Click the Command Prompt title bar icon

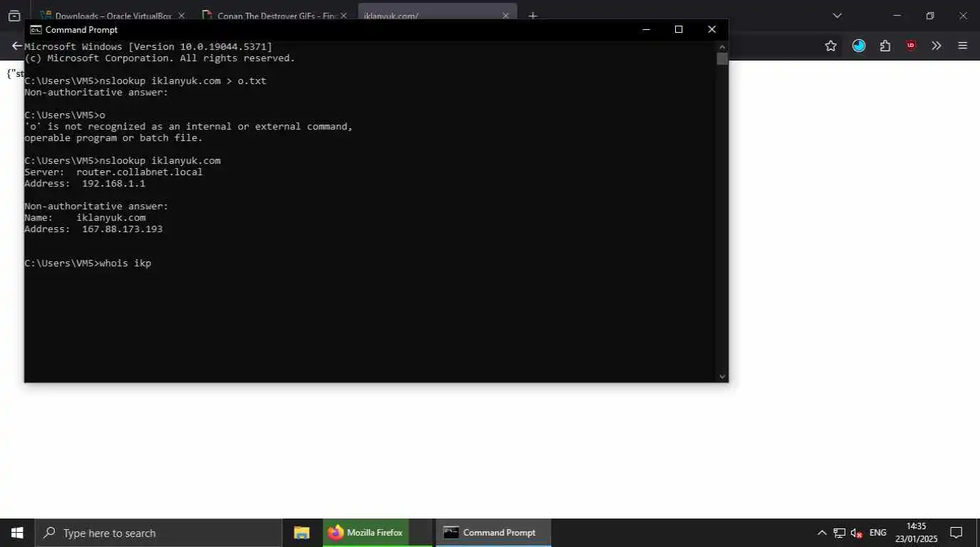point(35,29)
